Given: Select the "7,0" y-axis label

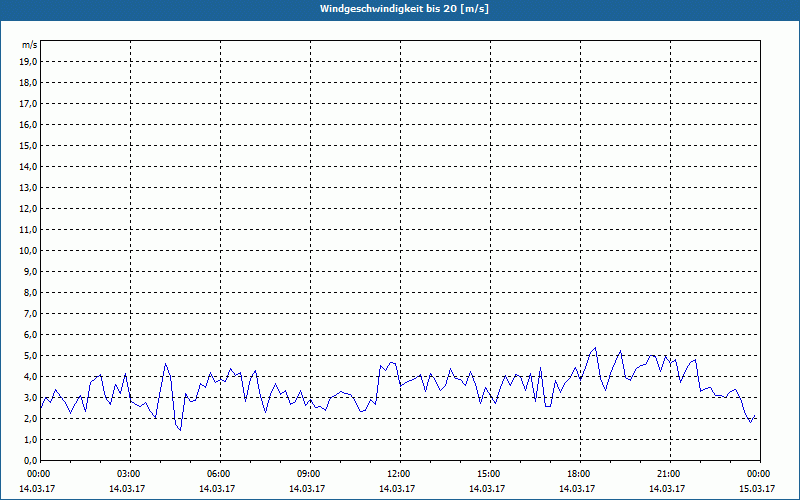Looking at the screenshot, I should [x=30, y=313].
